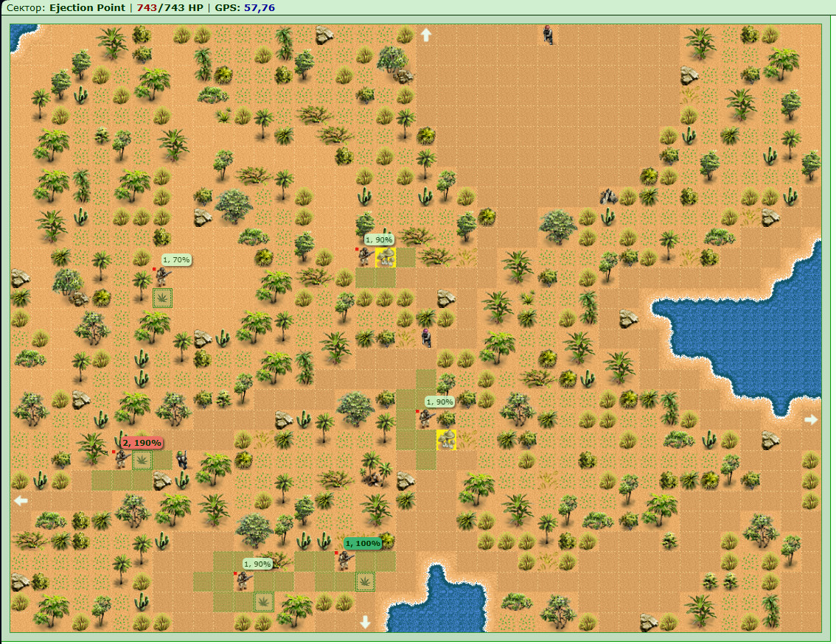Select the soldier labeled "1, 70%"

pos(161,277)
